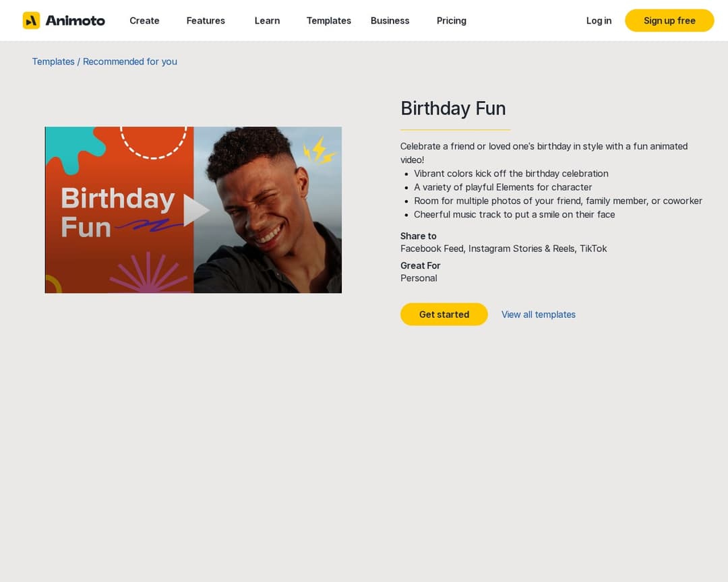Click the yellow Animoto logo icon
Screen dimensions: 728x582
coord(31,20)
